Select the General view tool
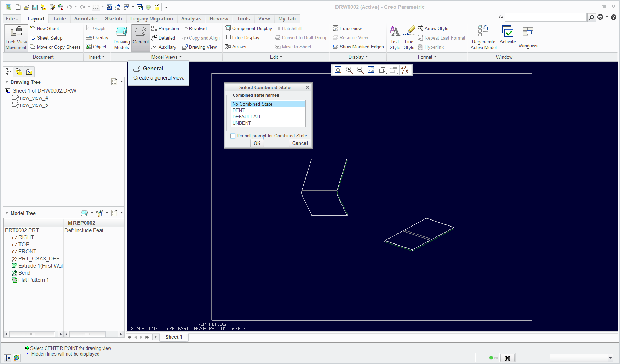 click(x=140, y=38)
